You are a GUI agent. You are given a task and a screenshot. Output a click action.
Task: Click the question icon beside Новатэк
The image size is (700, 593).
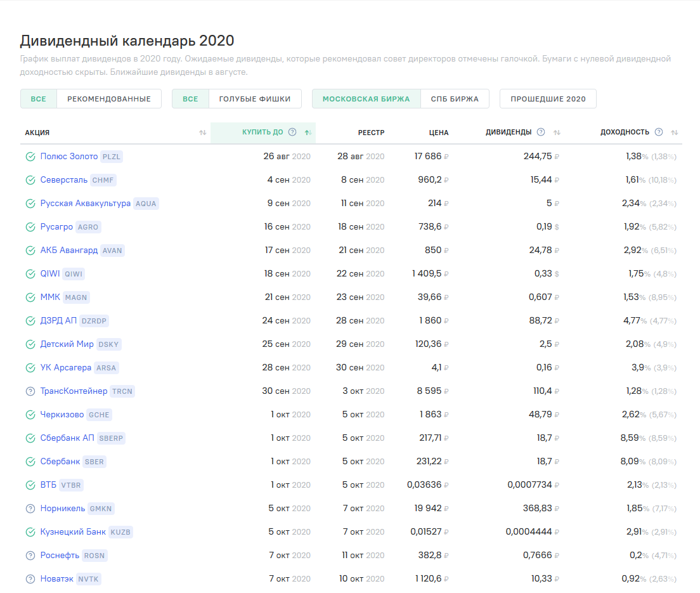(30, 579)
